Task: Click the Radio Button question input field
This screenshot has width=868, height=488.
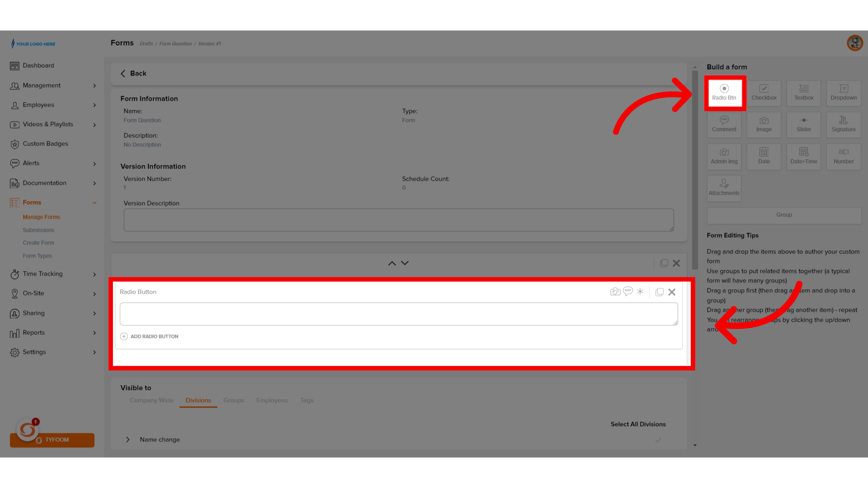Action: point(398,314)
